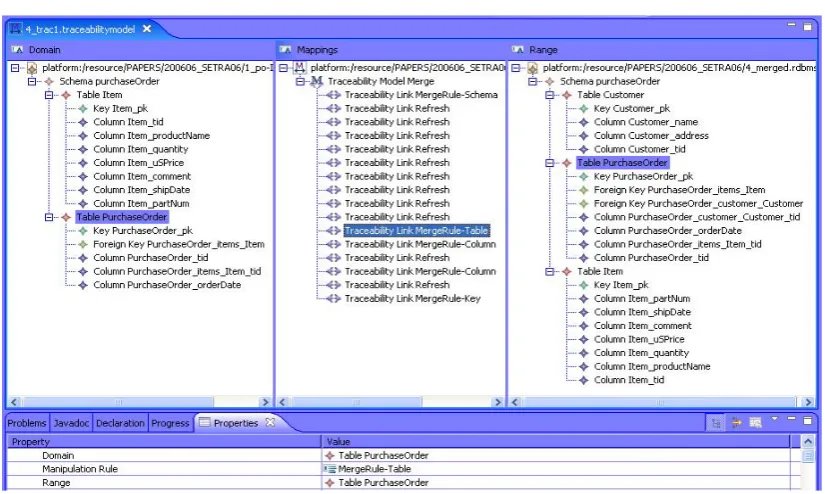Click Key Customer_pk icon in Range
The height and width of the screenshot is (494, 825).
coord(584,109)
